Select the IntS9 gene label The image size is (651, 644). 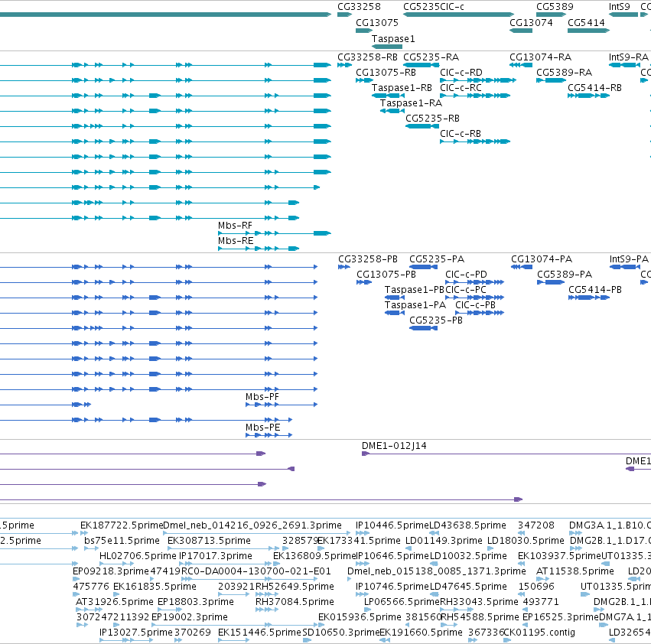[x=620, y=7]
